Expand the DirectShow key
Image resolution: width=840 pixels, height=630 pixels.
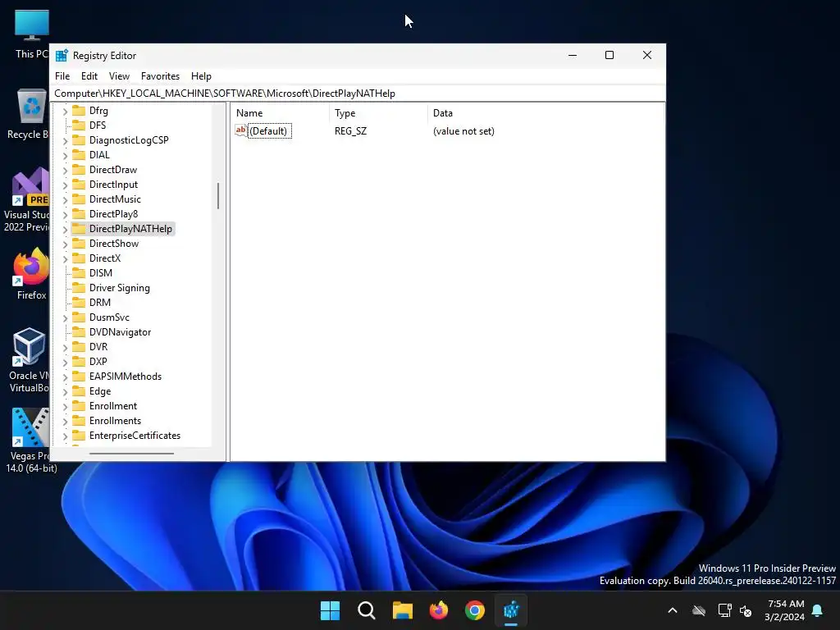pos(65,244)
